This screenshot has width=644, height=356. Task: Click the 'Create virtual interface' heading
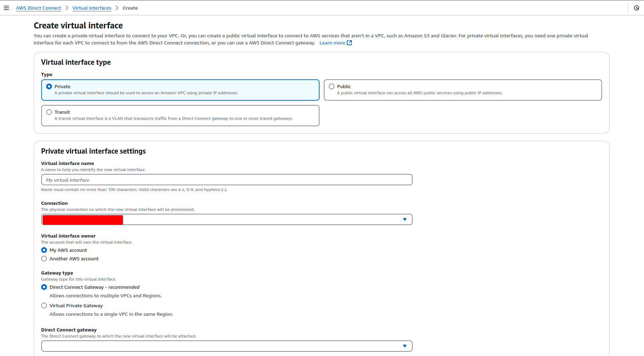[x=78, y=26]
